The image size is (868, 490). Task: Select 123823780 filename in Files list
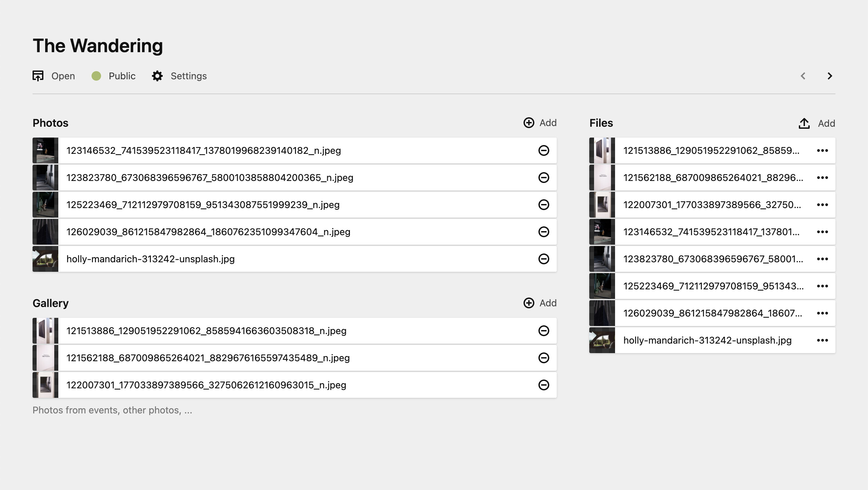coord(713,259)
